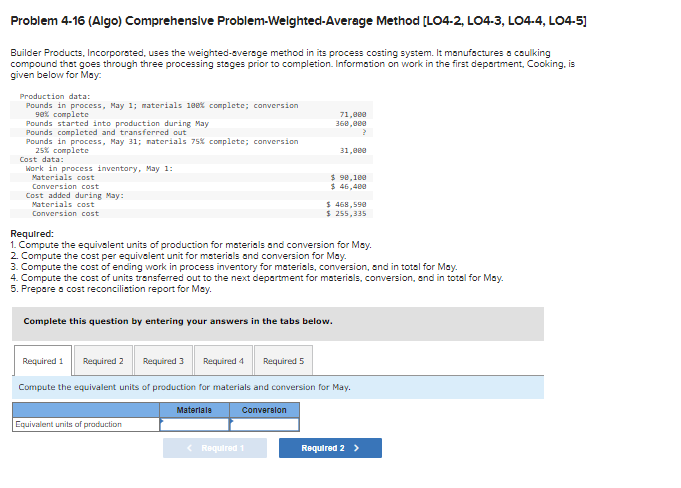The image size is (681, 488).
Task: Select the Conversion column header
Action: [x=264, y=410]
